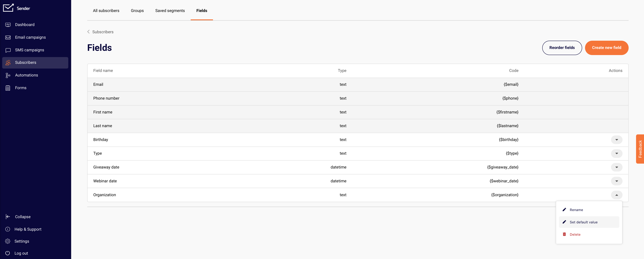Click Reorder fields button
Viewport: 644px width, 259px height.
(562, 48)
